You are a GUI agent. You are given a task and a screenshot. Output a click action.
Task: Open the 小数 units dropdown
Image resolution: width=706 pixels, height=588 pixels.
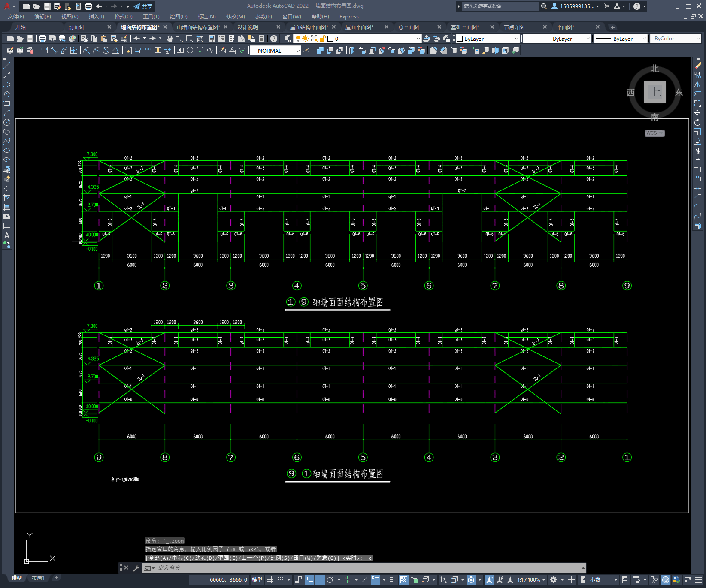(603, 580)
